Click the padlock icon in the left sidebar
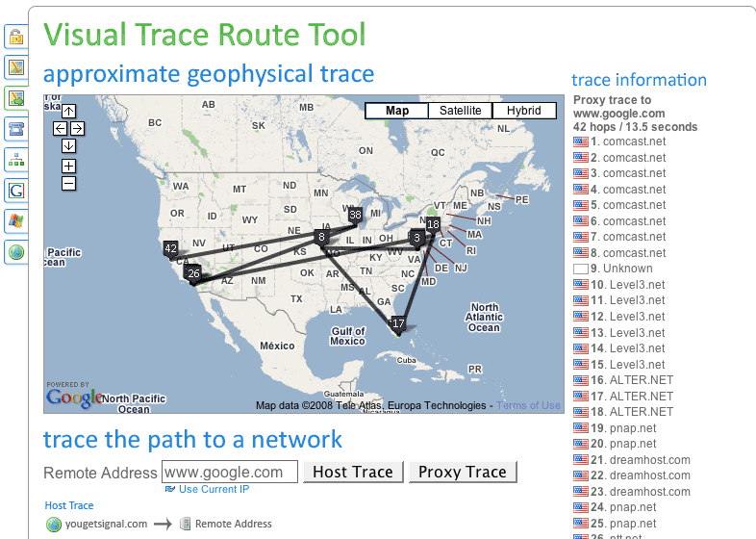Image resolution: width=756 pixels, height=539 pixels. 16,38
